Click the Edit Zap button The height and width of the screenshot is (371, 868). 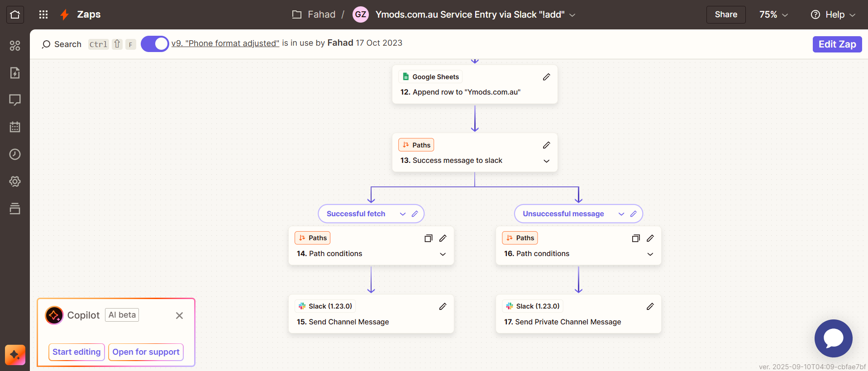837,44
